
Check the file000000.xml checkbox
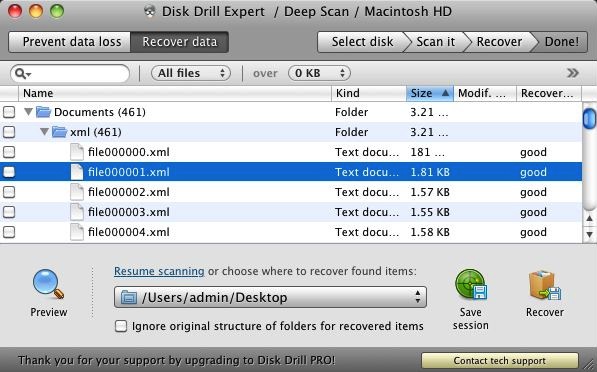pyautogui.click(x=9, y=152)
